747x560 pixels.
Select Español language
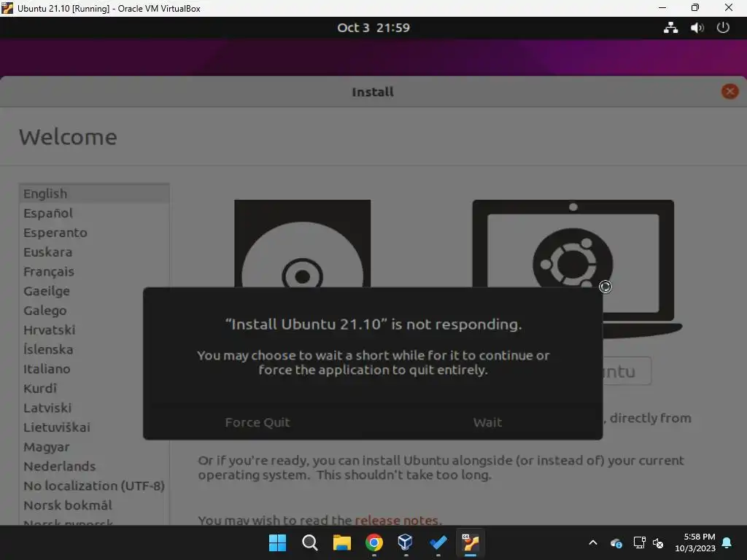tap(94, 214)
